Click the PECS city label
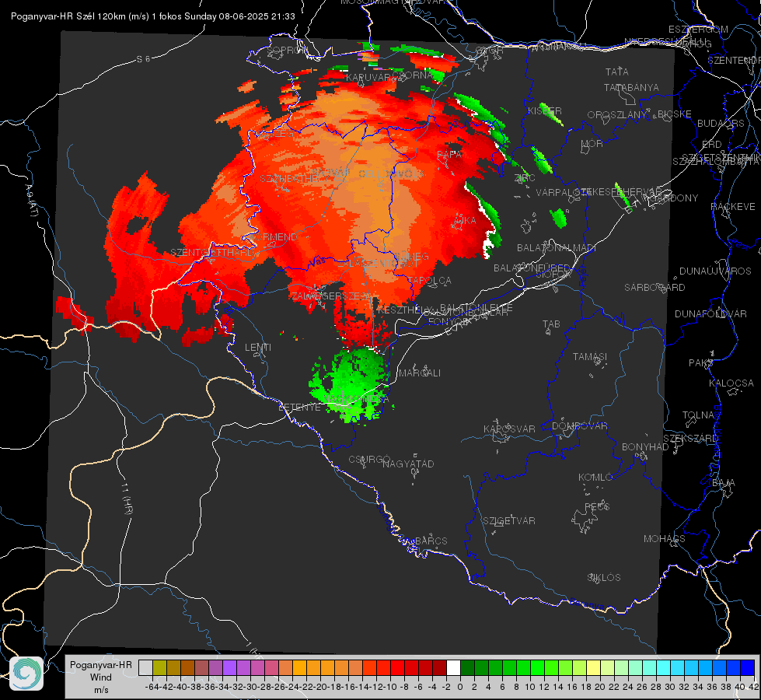 596,506
